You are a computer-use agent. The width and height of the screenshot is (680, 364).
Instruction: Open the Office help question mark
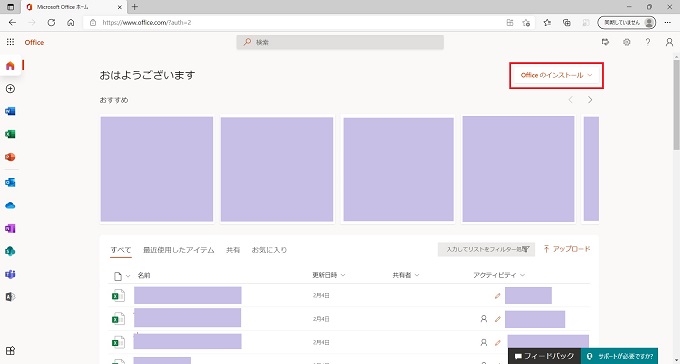coord(648,42)
